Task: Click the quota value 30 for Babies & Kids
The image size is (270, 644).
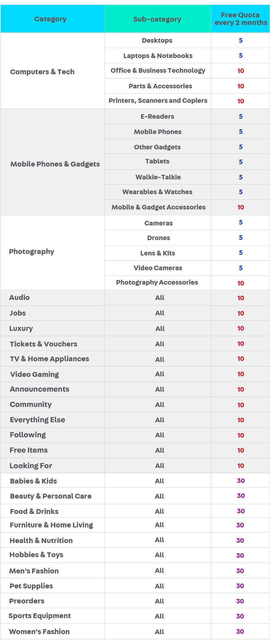Action: click(x=241, y=481)
